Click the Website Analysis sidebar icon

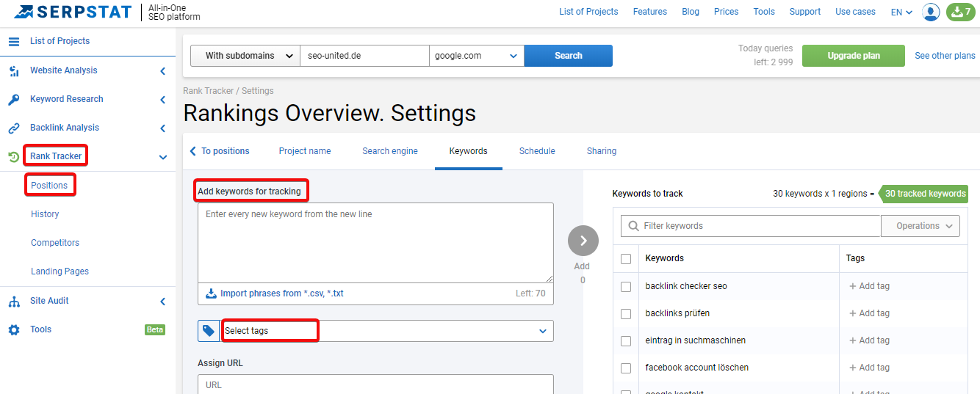[x=14, y=71]
